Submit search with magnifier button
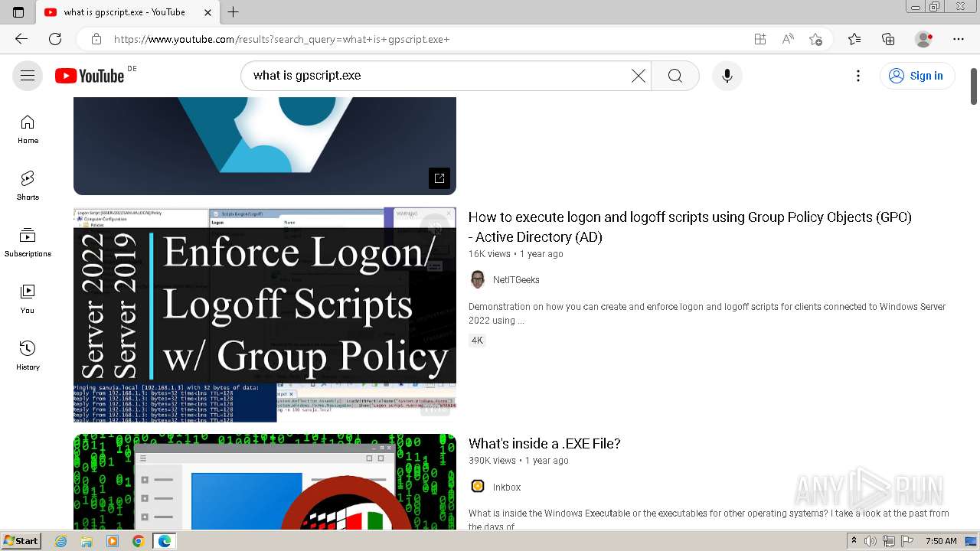Viewport: 980px width, 551px height. coord(675,76)
